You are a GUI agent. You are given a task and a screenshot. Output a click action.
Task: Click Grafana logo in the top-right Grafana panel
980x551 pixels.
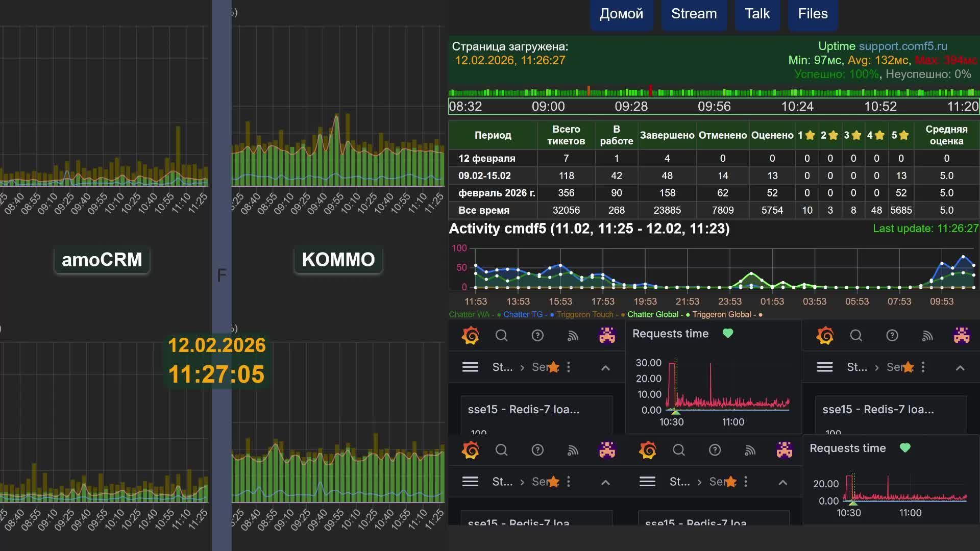point(825,336)
